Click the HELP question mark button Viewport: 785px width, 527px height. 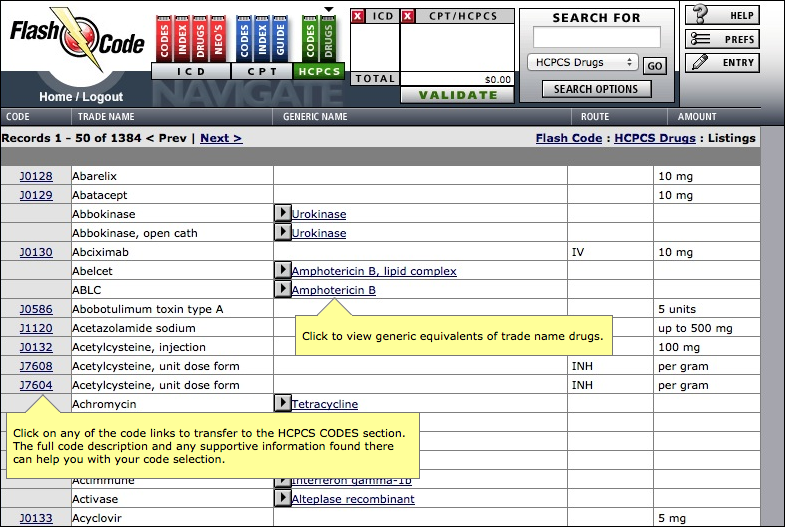pos(722,15)
